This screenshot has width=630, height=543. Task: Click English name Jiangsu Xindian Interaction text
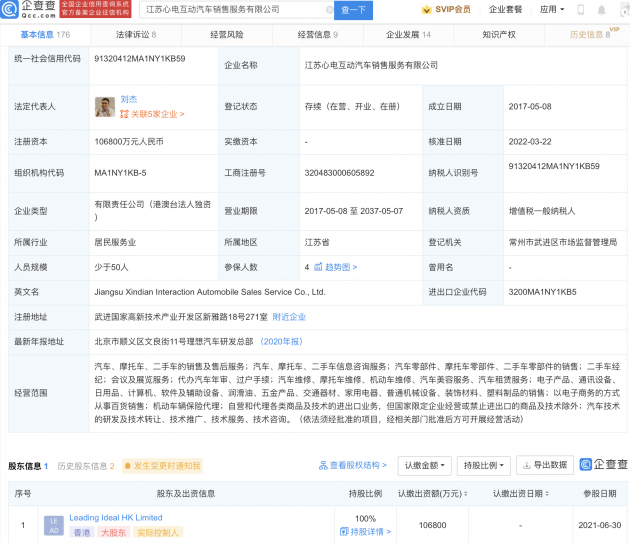click(210, 292)
